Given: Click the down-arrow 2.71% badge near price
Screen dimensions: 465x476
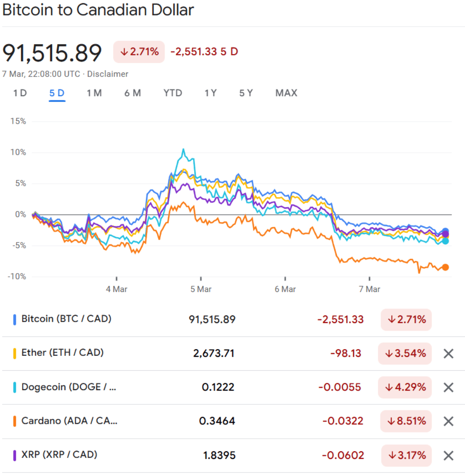Looking at the screenshot, I should click(x=139, y=52).
